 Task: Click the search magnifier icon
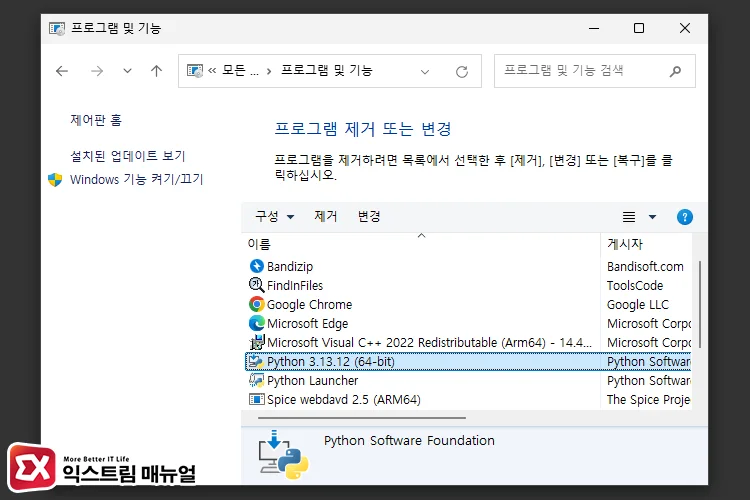pos(675,72)
